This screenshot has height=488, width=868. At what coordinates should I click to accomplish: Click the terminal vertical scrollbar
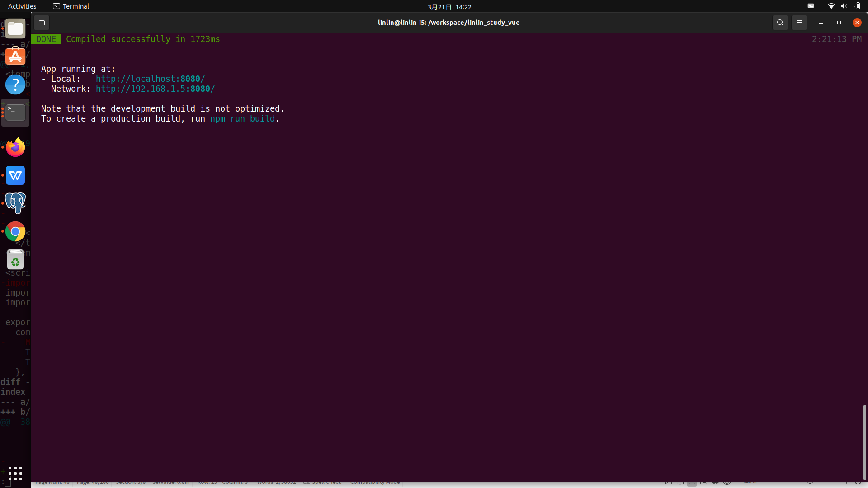pyautogui.click(x=864, y=442)
